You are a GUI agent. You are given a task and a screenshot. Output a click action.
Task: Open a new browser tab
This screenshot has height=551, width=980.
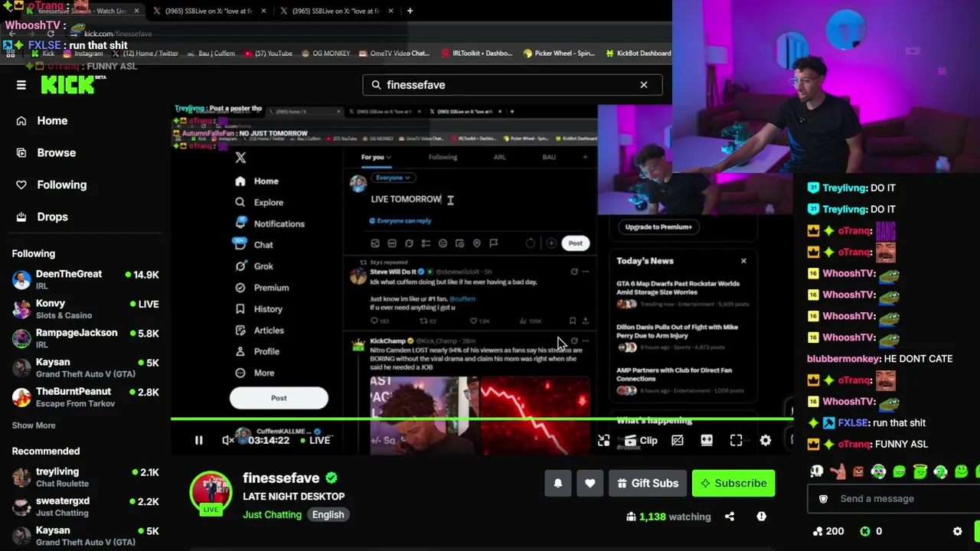pyautogui.click(x=410, y=11)
